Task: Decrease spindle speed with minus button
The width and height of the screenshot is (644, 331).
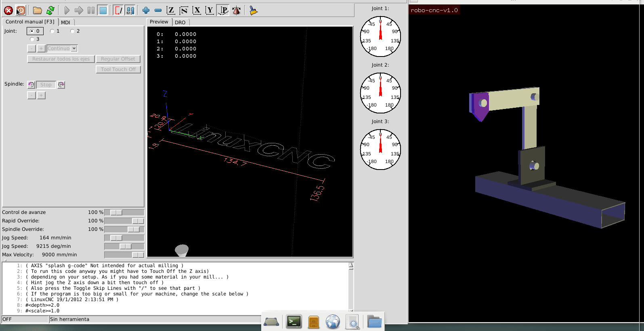Action: [x=31, y=95]
